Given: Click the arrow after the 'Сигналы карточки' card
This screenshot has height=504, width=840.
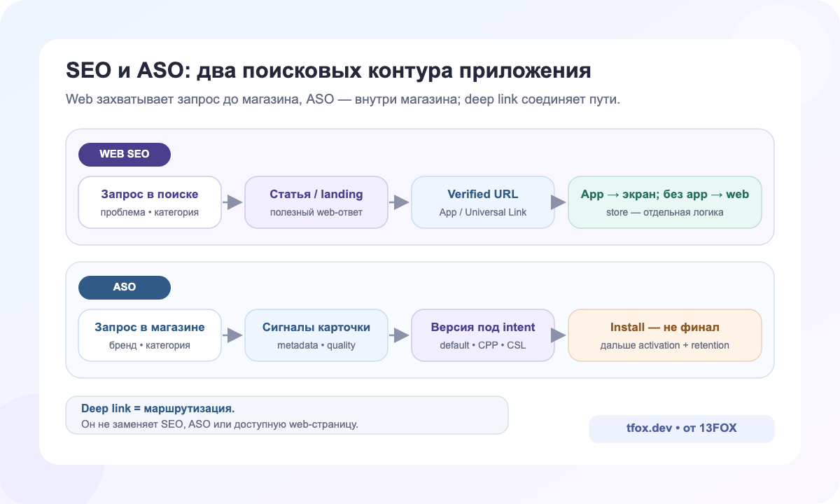Looking at the screenshot, I should 400,335.
